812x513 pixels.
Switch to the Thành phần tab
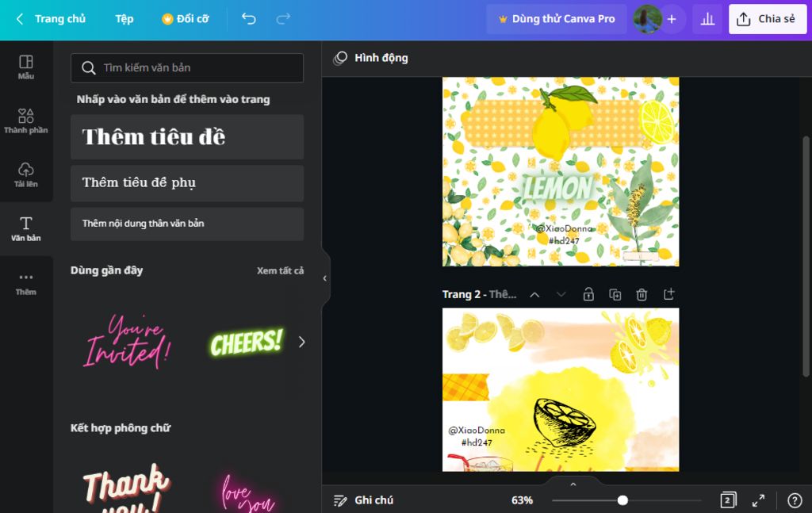(26, 121)
